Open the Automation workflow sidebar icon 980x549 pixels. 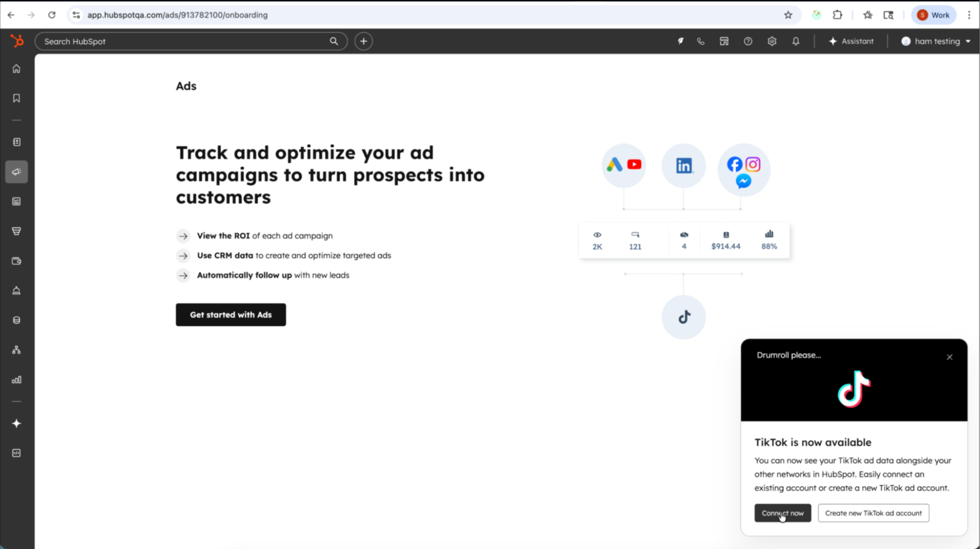tap(17, 350)
